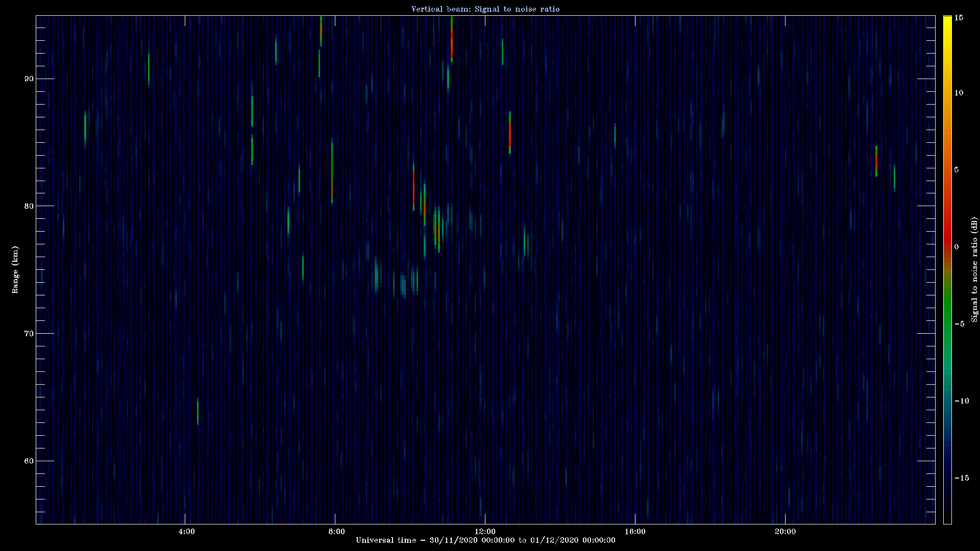Click the '4:00' time tick label

187,532
